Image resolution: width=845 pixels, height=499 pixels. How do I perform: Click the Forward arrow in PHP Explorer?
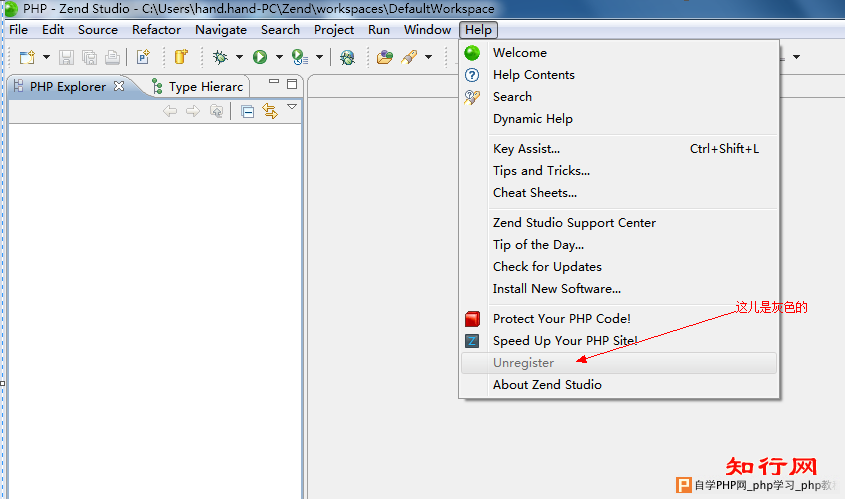(193, 111)
